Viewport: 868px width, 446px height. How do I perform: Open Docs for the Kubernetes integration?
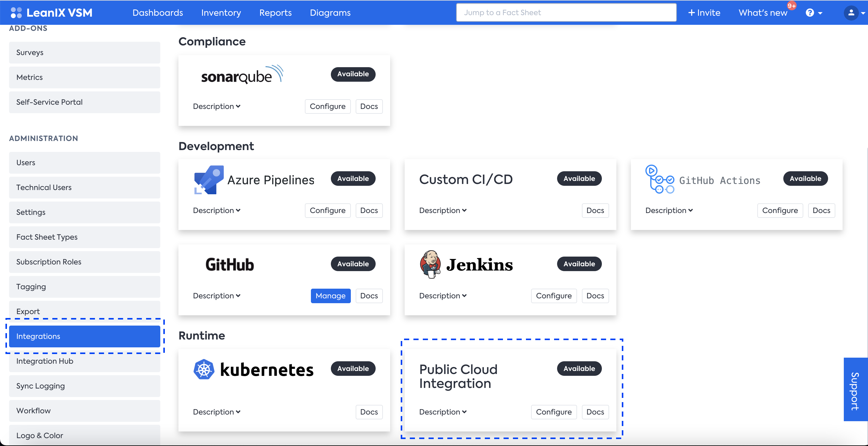(369, 412)
